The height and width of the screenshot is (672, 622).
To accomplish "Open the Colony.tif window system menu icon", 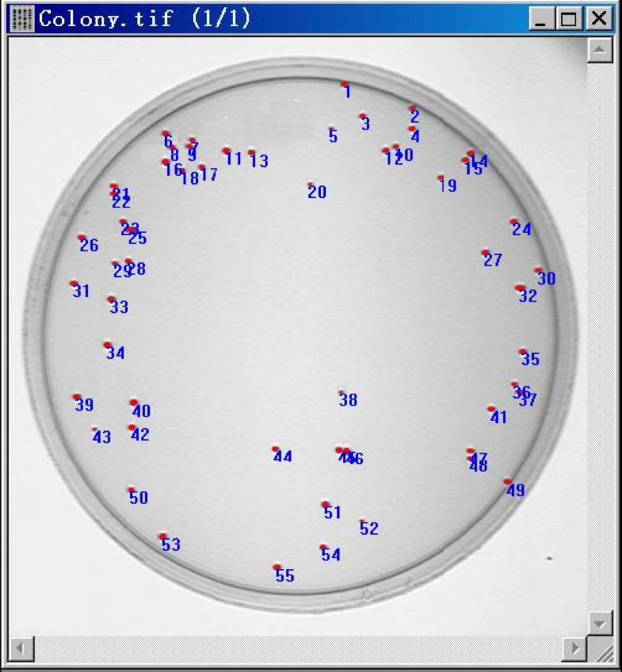I will [21, 18].
